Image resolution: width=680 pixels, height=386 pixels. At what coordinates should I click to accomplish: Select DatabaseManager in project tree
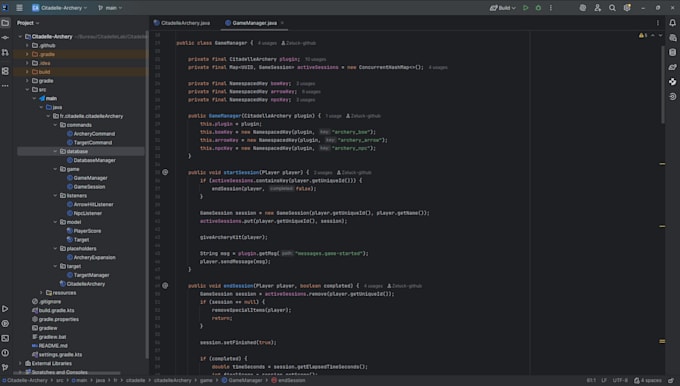tap(95, 160)
